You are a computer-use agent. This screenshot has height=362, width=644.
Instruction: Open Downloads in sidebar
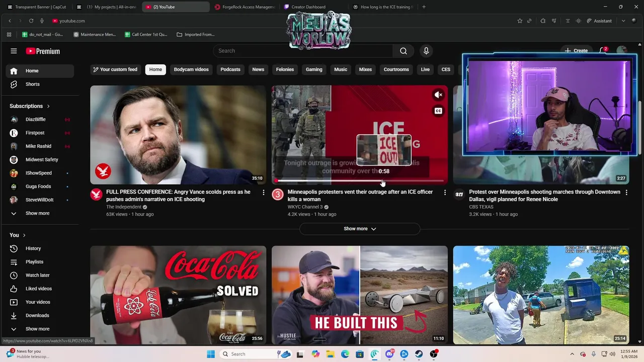(x=40, y=315)
